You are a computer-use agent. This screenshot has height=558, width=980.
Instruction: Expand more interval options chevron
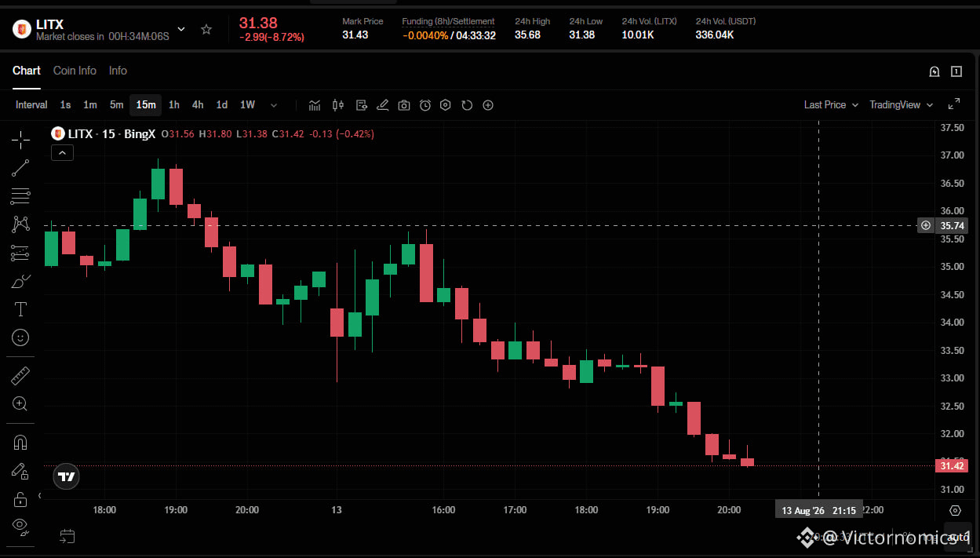(274, 105)
